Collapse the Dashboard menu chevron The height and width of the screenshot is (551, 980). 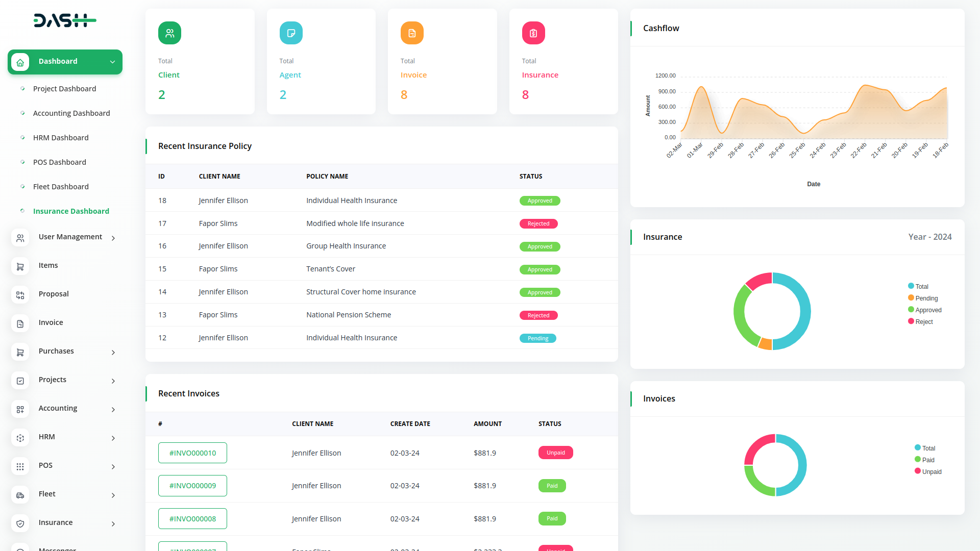coord(112,62)
